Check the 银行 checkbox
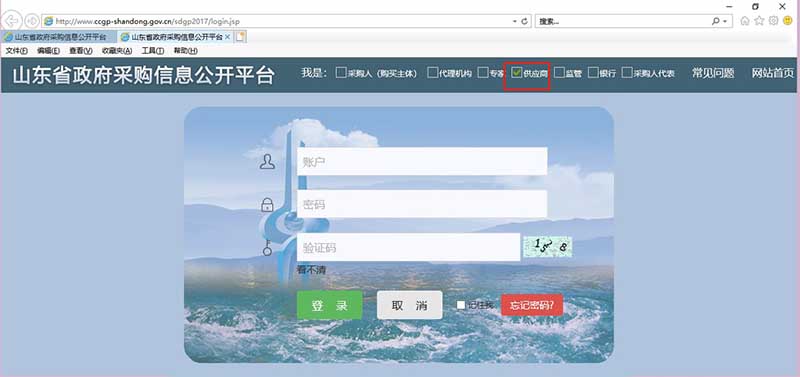Viewport: 800px width, 377px height. click(x=593, y=72)
